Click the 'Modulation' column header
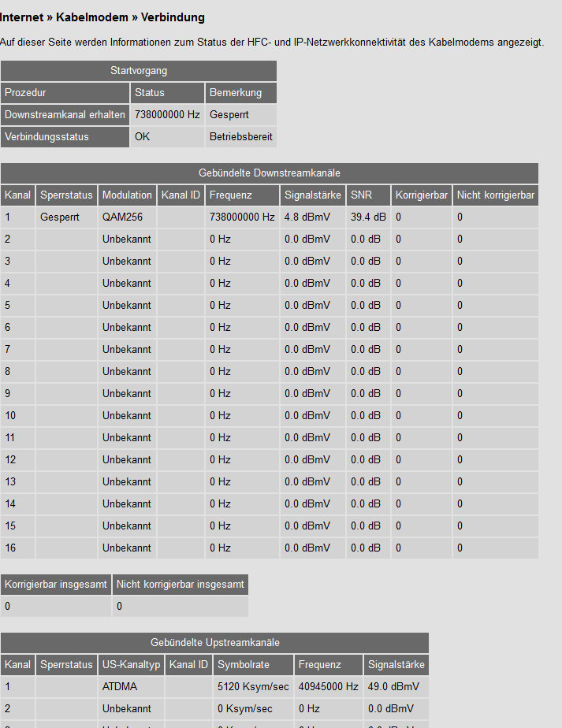Viewport: 562px width, 728px height. pyautogui.click(x=127, y=195)
